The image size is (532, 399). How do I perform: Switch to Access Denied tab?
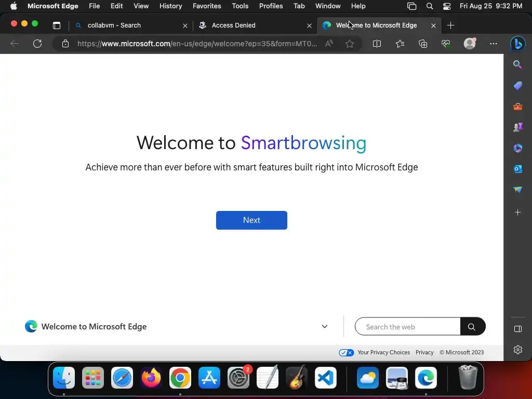[x=255, y=25]
